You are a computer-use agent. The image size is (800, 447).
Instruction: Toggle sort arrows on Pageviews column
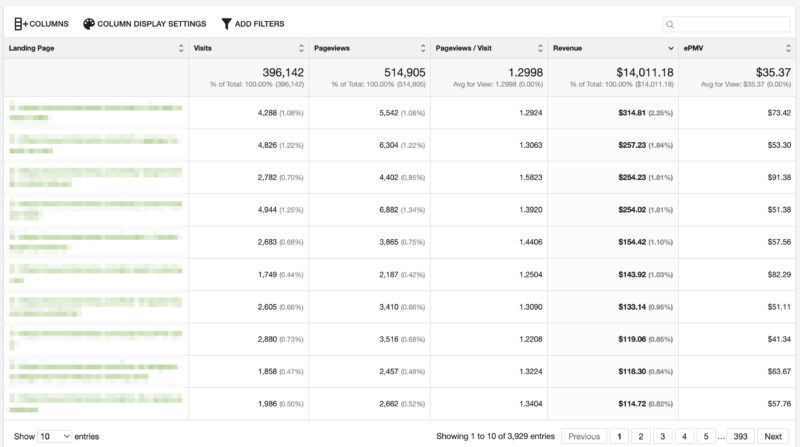tap(421, 47)
